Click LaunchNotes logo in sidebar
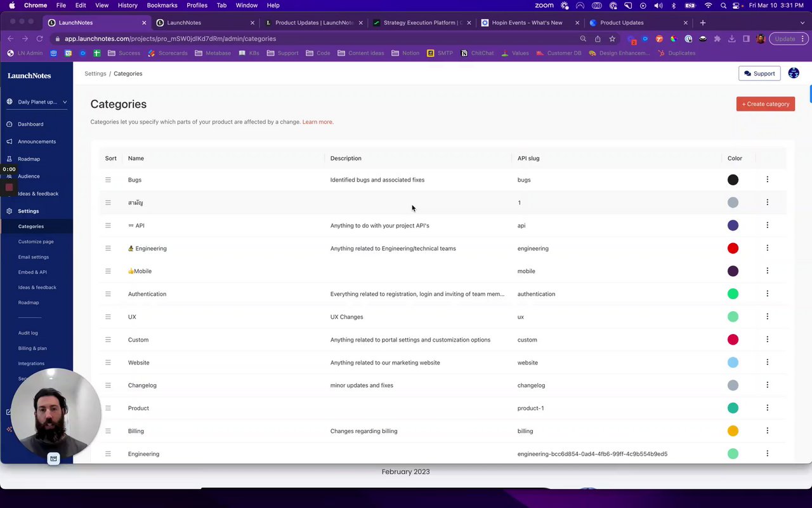The width and height of the screenshot is (812, 508). tap(29, 76)
